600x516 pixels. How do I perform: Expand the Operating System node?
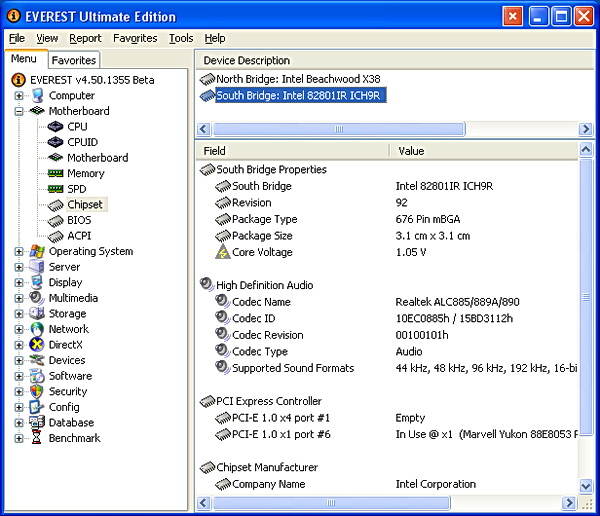click(x=19, y=251)
